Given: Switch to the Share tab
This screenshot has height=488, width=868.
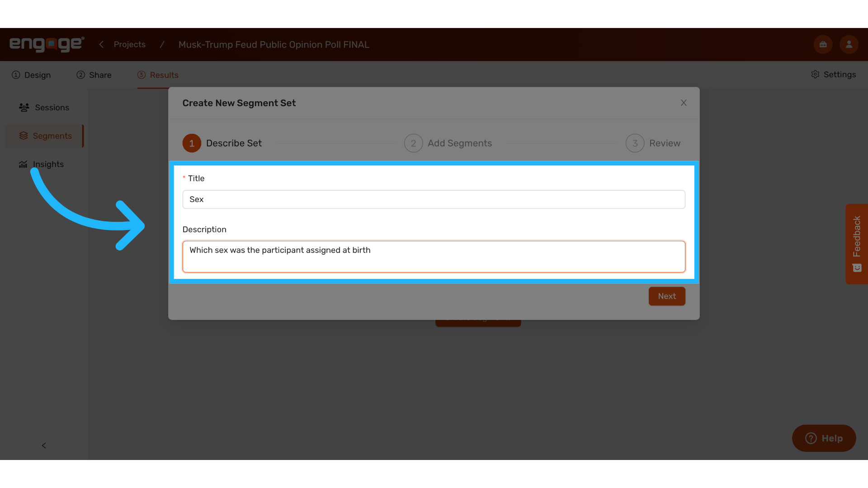Looking at the screenshot, I should [94, 75].
